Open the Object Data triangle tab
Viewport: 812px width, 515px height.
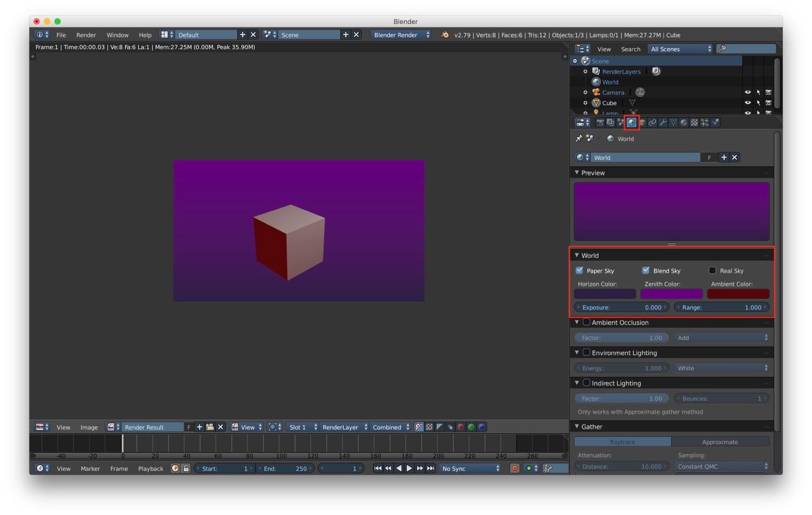click(x=673, y=122)
